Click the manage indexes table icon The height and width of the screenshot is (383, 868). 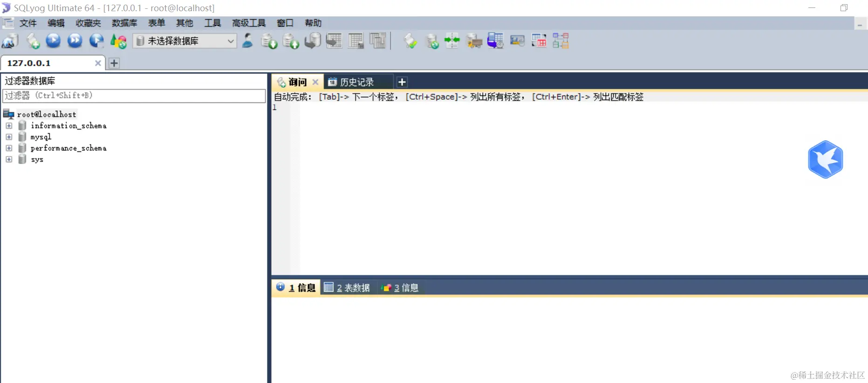pyautogui.click(x=377, y=41)
